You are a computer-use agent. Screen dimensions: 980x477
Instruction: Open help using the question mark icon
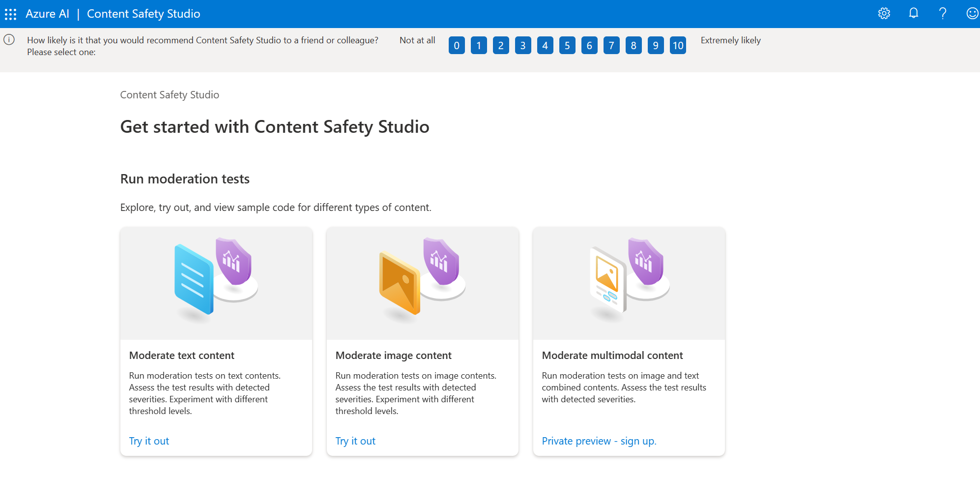942,13
